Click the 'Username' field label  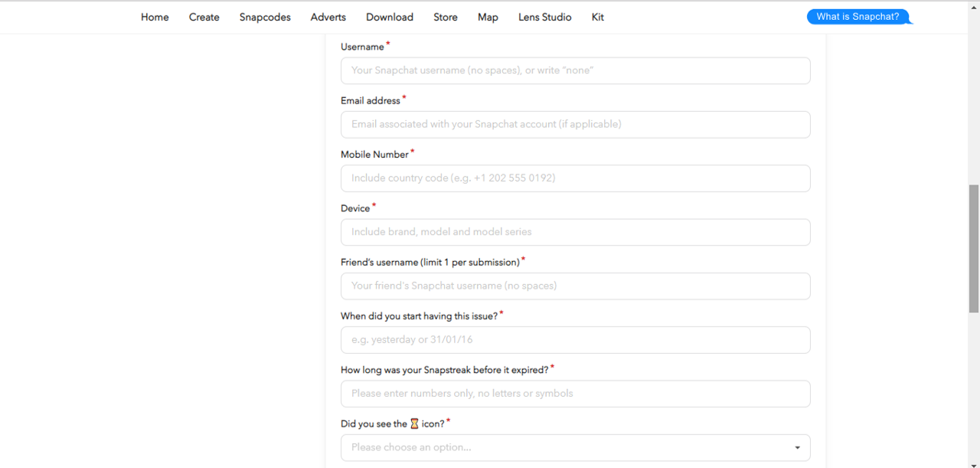(362, 47)
